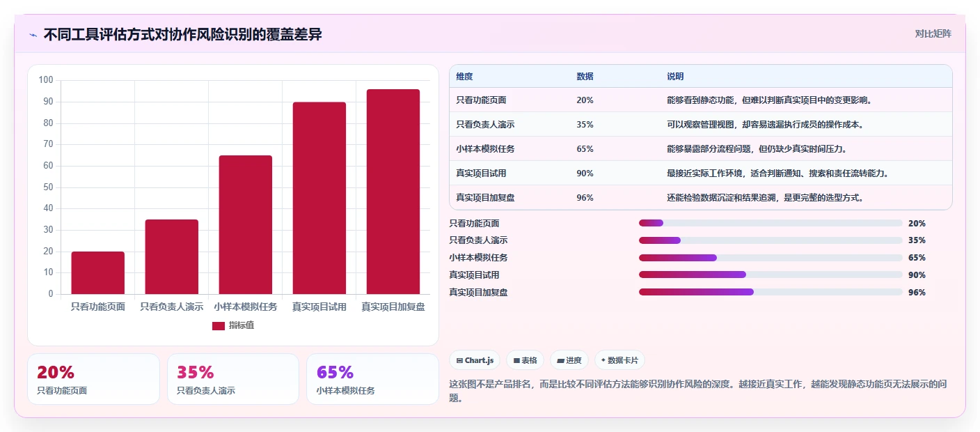The height and width of the screenshot is (432, 980).
Task: Click the 90% value in the table
Action: [x=585, y=173]
